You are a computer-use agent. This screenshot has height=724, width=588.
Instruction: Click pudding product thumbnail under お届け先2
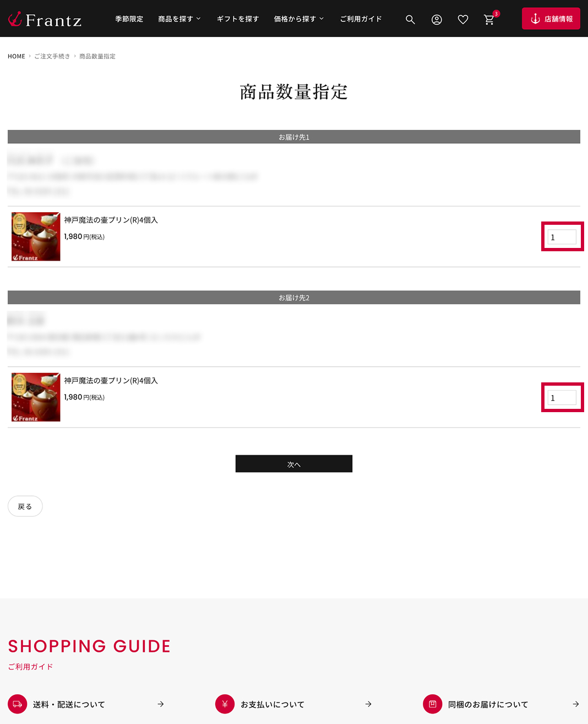(36, 397)
